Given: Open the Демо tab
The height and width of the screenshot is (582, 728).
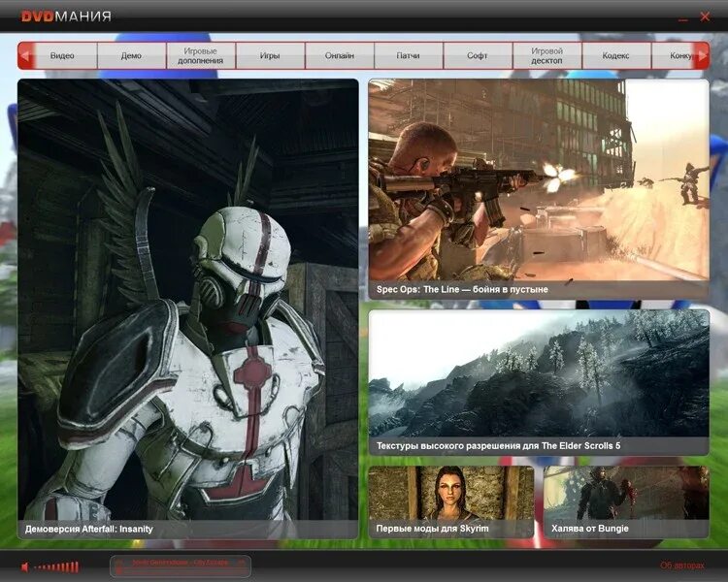Looking at the screenshot, I should click(131, 55).
